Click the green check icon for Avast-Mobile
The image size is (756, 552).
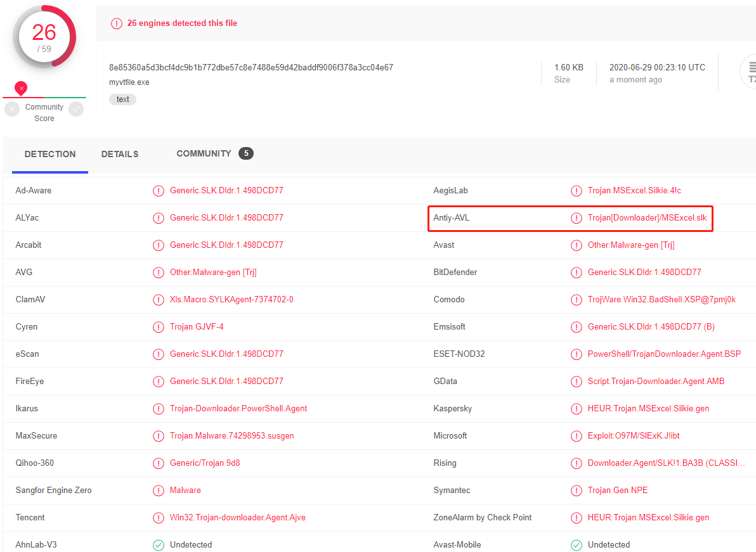[576, 545]
